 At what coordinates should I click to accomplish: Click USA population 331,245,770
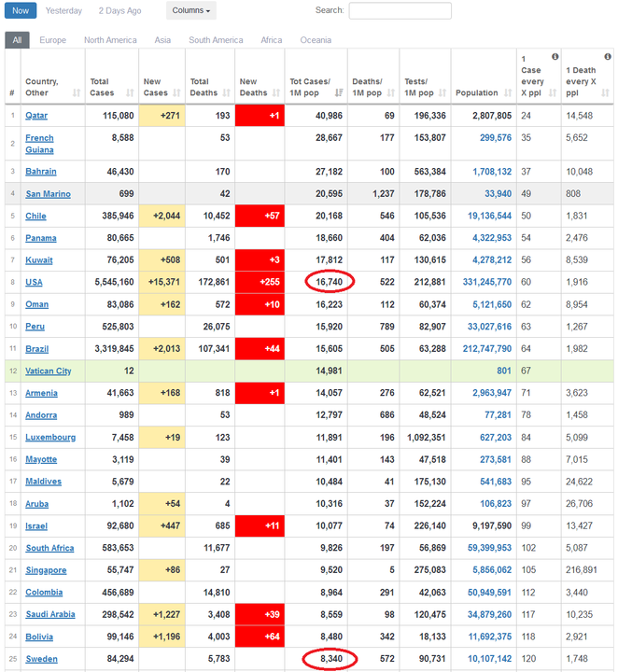coord(487,282)
